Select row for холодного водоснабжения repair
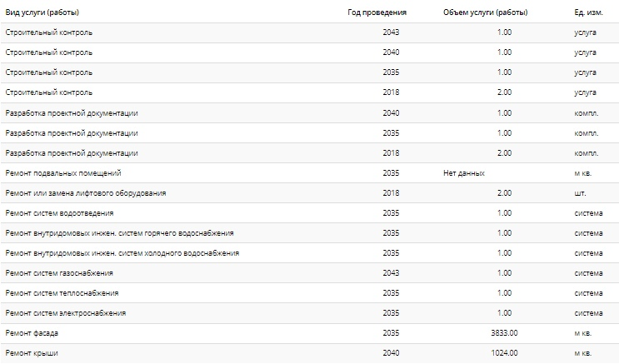 tap(310, 253)
